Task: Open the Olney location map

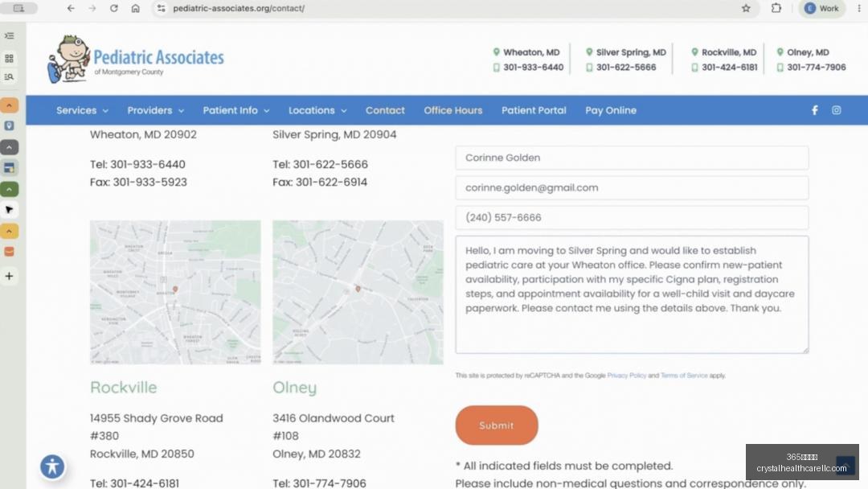Action: [x=358, y=293]
